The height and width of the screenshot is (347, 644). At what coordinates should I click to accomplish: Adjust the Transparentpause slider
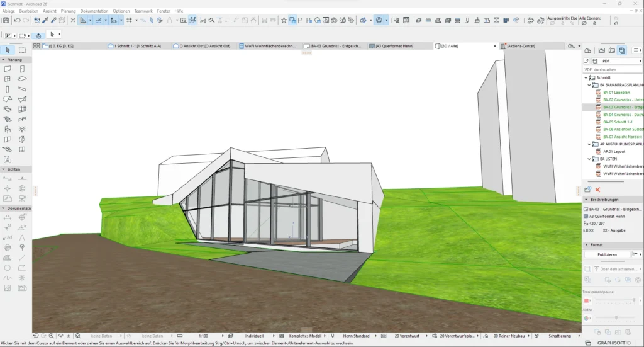click(x=616, y=300)
